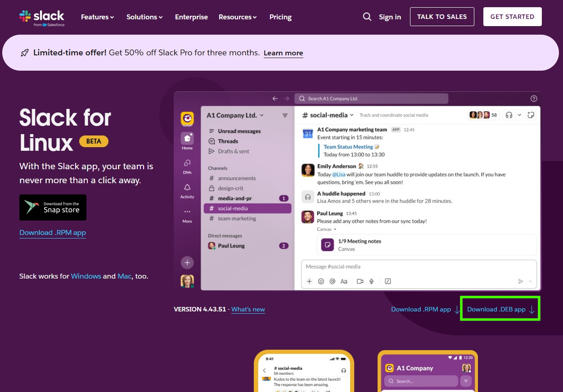Open the Enterprise nav item
Image resolution: width=563 pixels, height=392 pixels.
pos(191,17)
